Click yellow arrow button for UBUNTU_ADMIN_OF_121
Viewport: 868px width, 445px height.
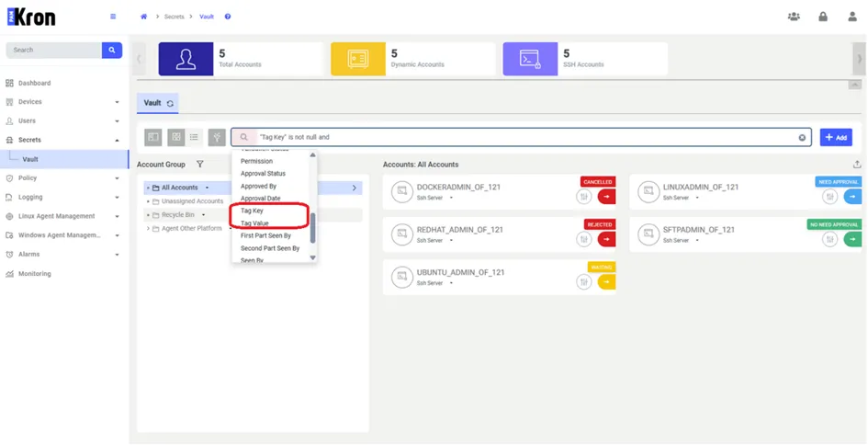pyautogui.click(x=607, y=282)
